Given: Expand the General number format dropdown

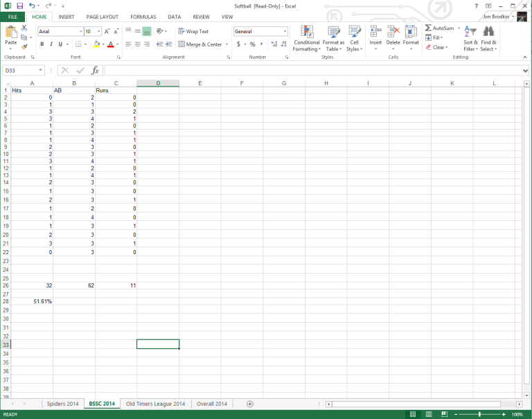Looking at the screenshot, I should (284, 31).
